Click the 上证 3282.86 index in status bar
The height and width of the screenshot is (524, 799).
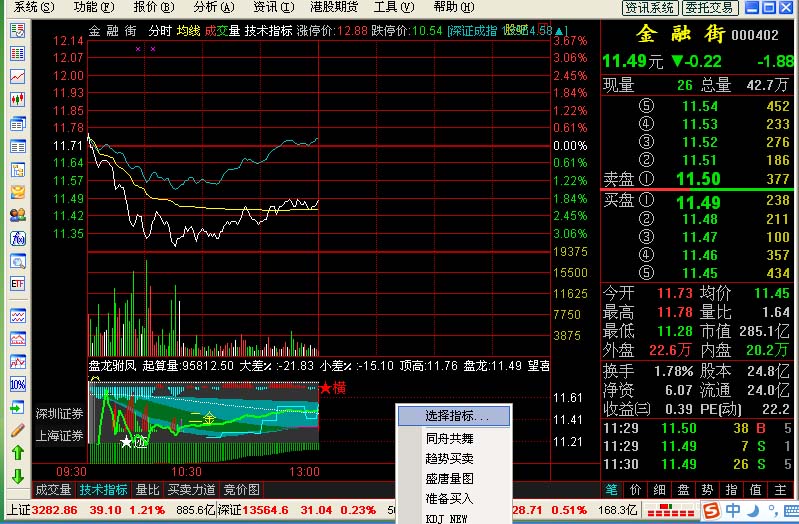pyautogui.click(x=44, y=510)
